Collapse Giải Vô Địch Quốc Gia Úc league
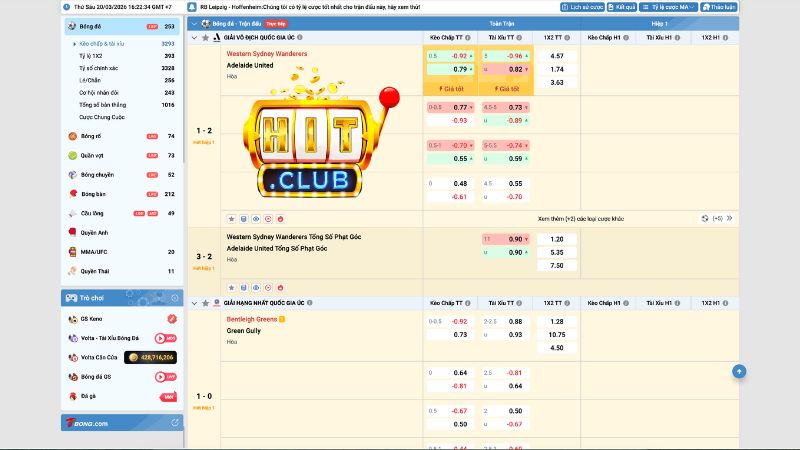This screenshot has height=450, width=800. click(194, 38)
